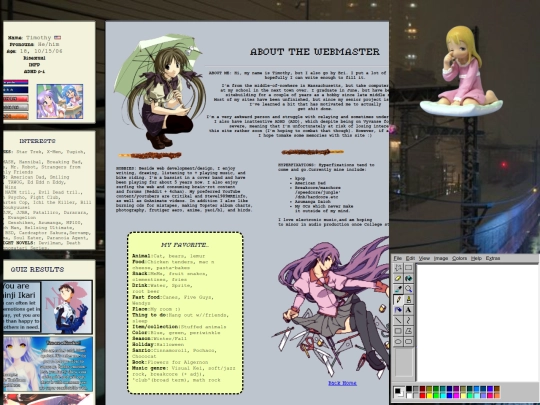Click the Holiday: Halloween favorites line
This screenshot has width=540, height=405.
[x=158, y=344]
